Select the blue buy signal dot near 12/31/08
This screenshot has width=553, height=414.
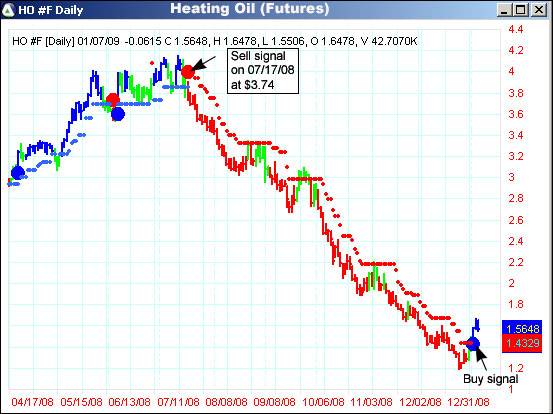click(x=473, y=343)
